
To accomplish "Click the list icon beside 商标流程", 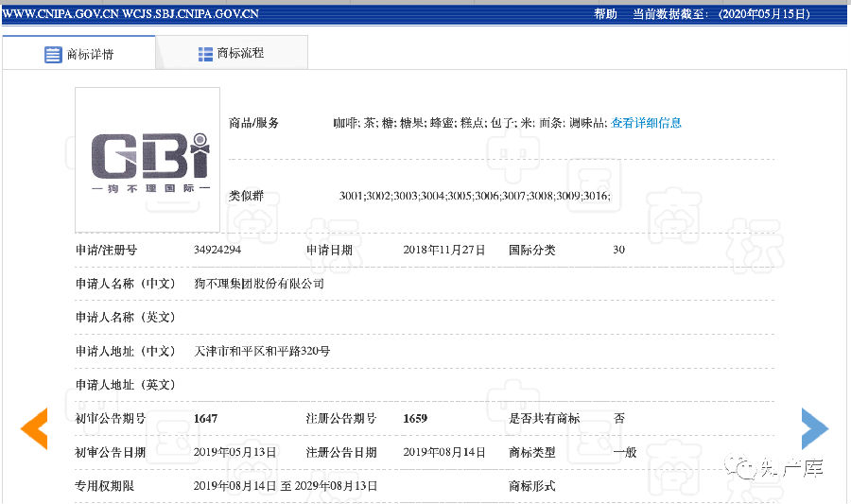I will coord(205,54).
